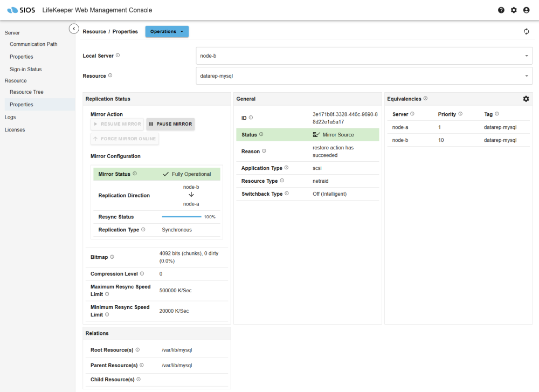Open the Resource dropdown showing datarep-mysql
Viewport: 539px width, 392px height.
[x=364, y=76]
